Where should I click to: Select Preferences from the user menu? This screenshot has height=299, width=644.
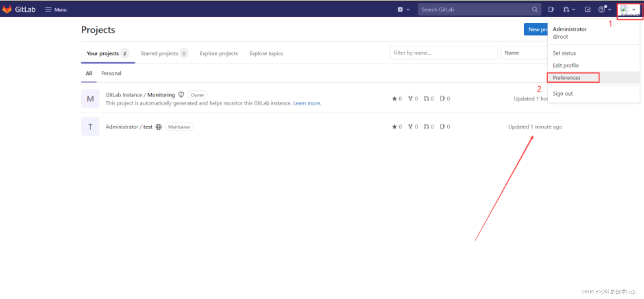pyautogui.click(x=566, y=78)
